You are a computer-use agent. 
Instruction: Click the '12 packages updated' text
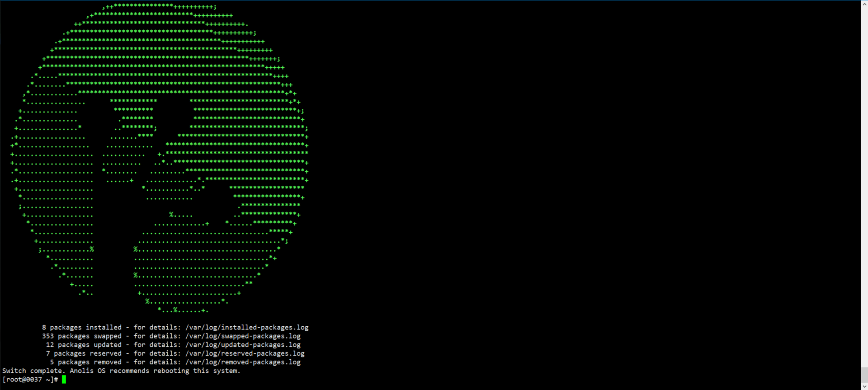[84, 345]
